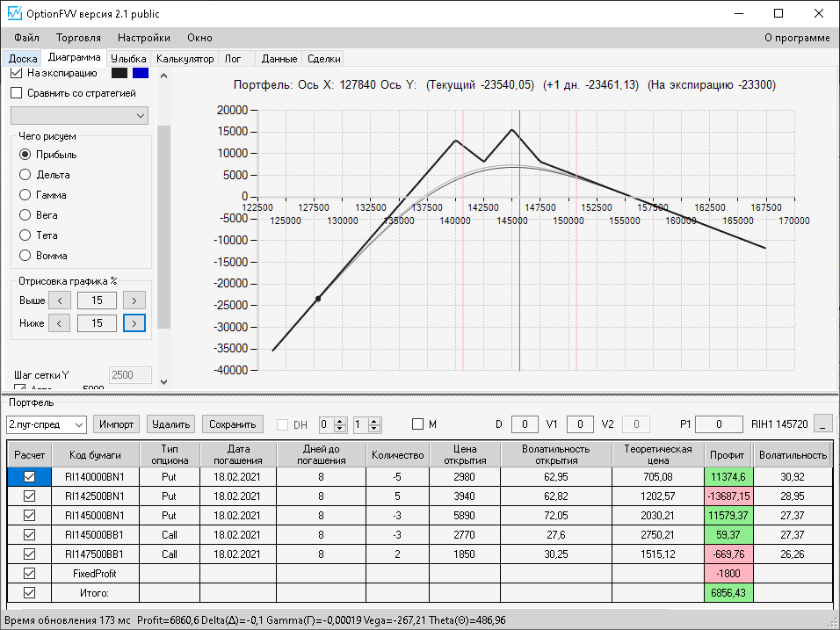This screenshot has width=840, height=630.
Task: Uncheck the RI147500BB1 row checkbox
Action: coord(30,554)
